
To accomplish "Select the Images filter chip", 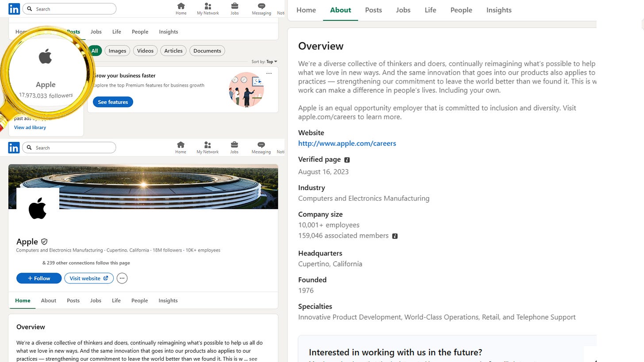I will pos(117,51).
